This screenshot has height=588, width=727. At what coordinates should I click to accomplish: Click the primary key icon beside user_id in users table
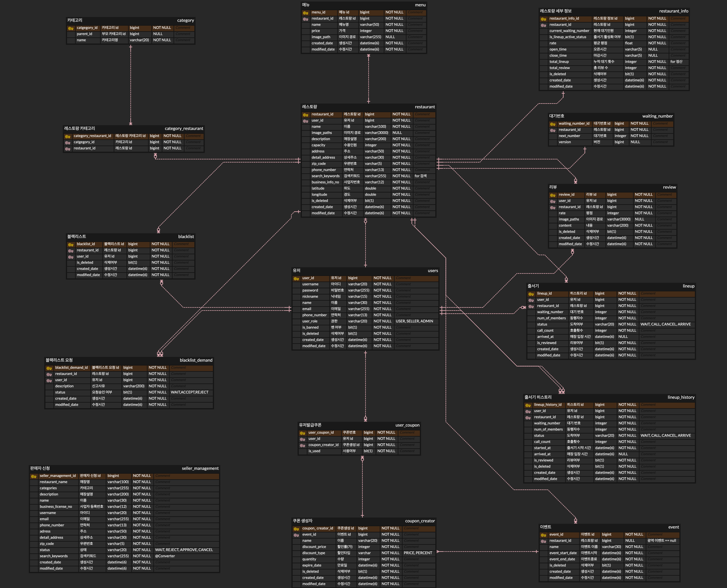coord(296,278)
